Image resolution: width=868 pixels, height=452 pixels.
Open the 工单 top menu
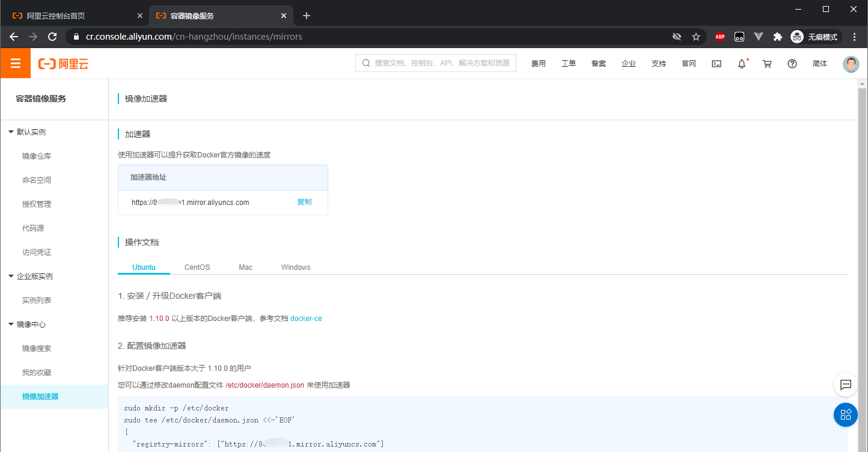pos(569,64)
